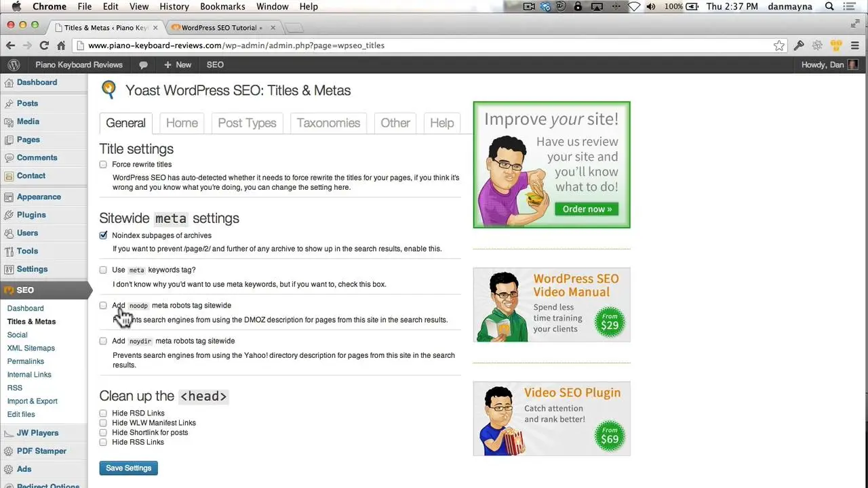Viewport: 868px width, 488px height.
Task: Open Permalinks under SEO submenu
Action: click(x=26, y=361)
